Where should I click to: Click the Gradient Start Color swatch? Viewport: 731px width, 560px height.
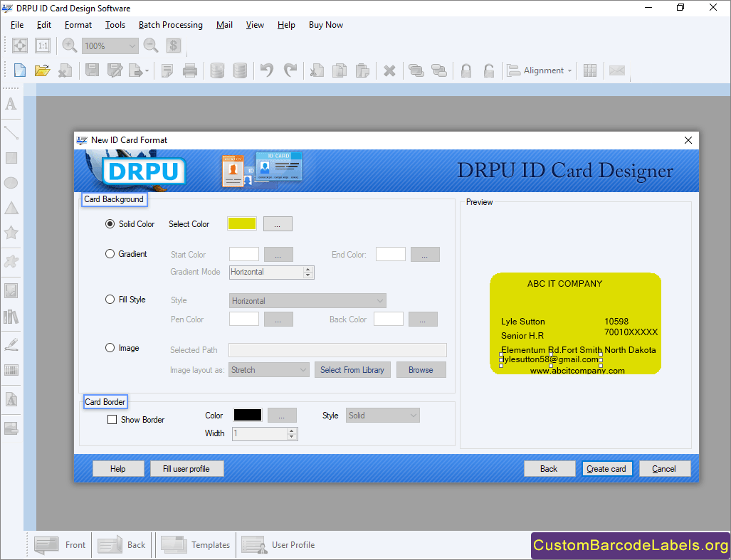coord(244,254)
